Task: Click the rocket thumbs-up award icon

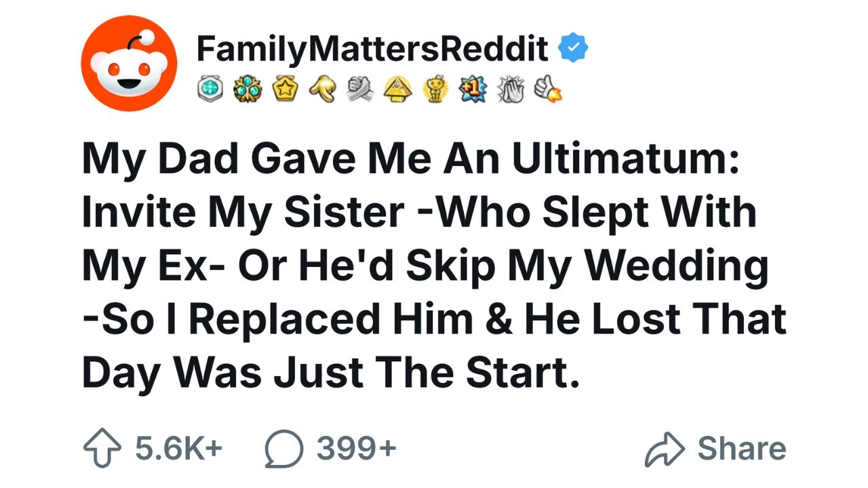Action: [548, 89]
